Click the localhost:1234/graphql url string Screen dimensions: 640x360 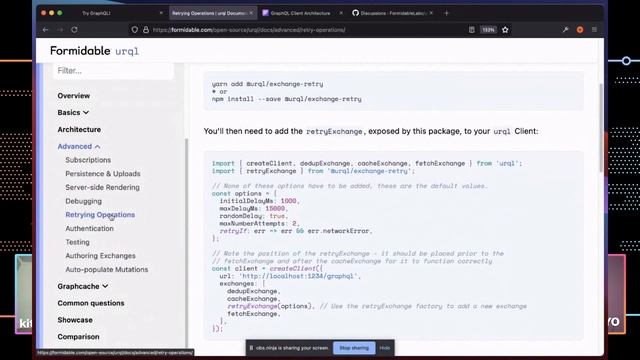298,276
